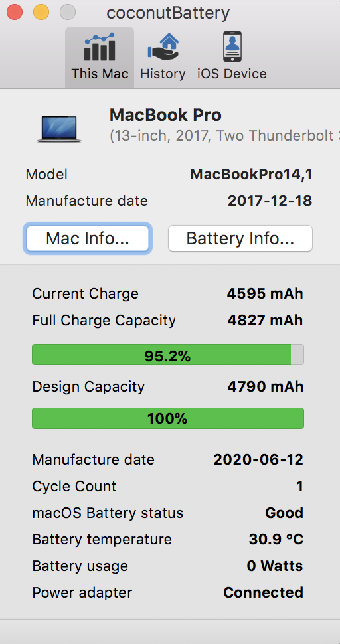
Task: Select the This Mac tab label
Action: tap(100, 74)
